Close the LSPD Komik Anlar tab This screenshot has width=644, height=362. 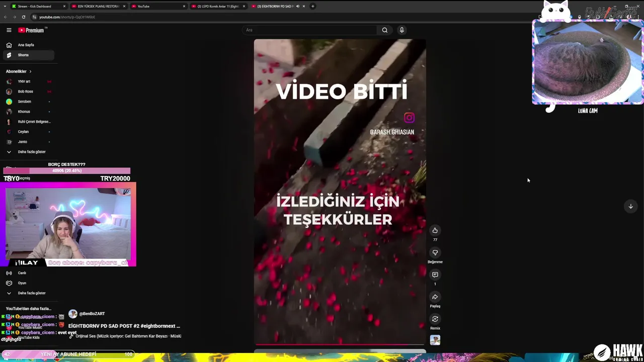coord(244,6)
